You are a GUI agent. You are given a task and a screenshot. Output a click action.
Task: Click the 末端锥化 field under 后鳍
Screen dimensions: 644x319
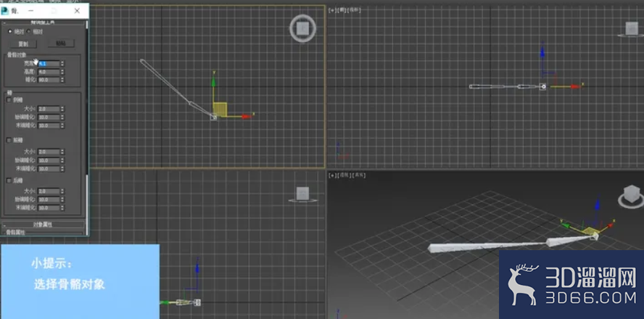click(x=49, y=208)
